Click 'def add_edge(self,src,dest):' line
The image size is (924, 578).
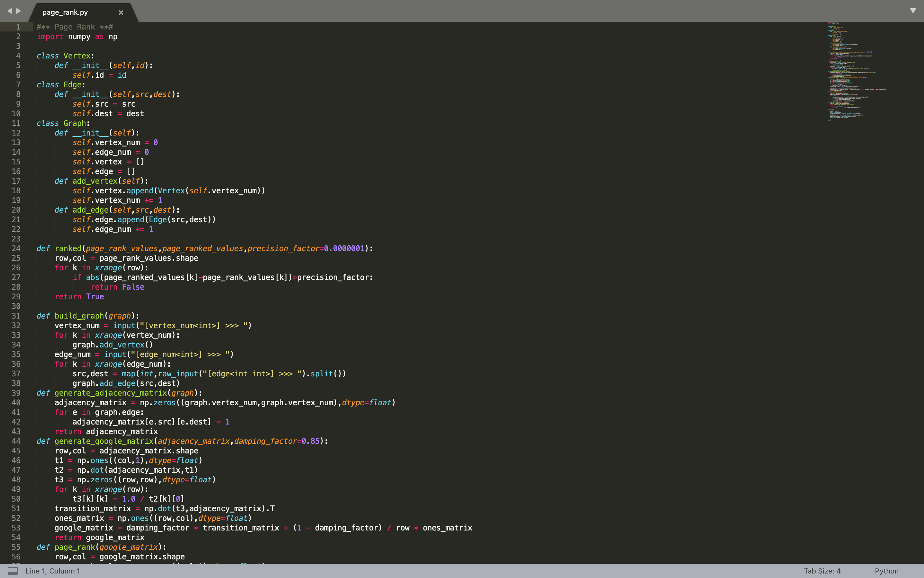tap(117, 210)
